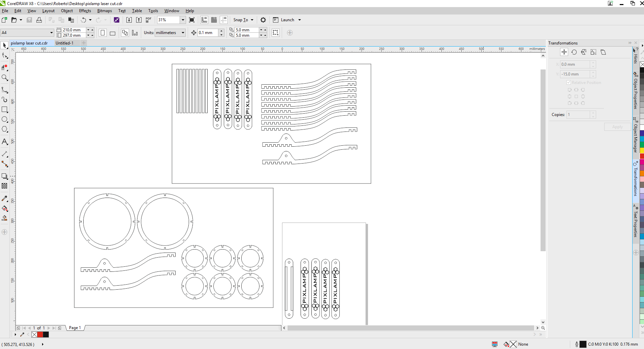644x349 pixels.
Task: Toggle Show Guidelines button
Action: [224, 20]
